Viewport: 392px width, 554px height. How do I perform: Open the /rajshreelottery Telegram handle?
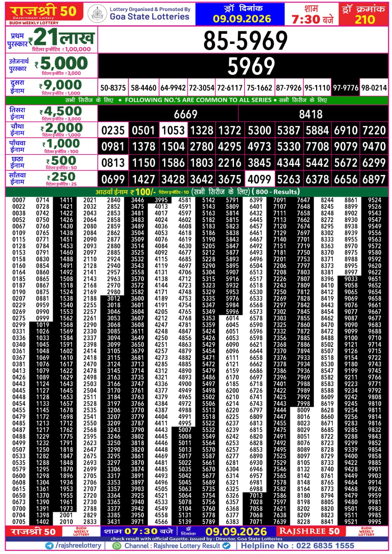click(x=78, y=546)
